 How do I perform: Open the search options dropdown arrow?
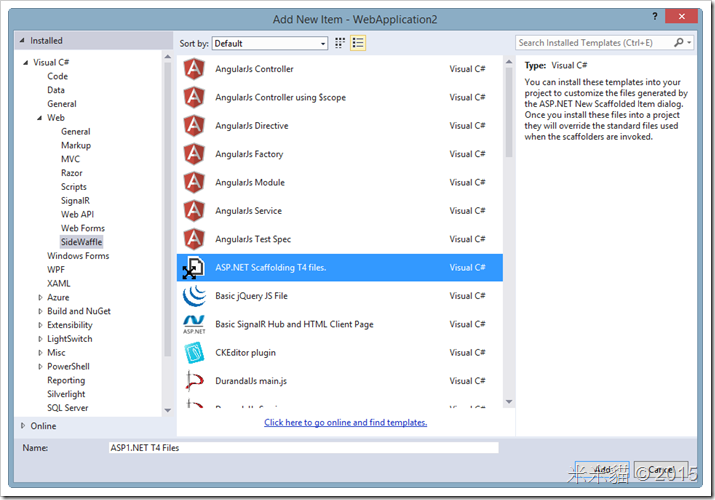tap(689, 43)
